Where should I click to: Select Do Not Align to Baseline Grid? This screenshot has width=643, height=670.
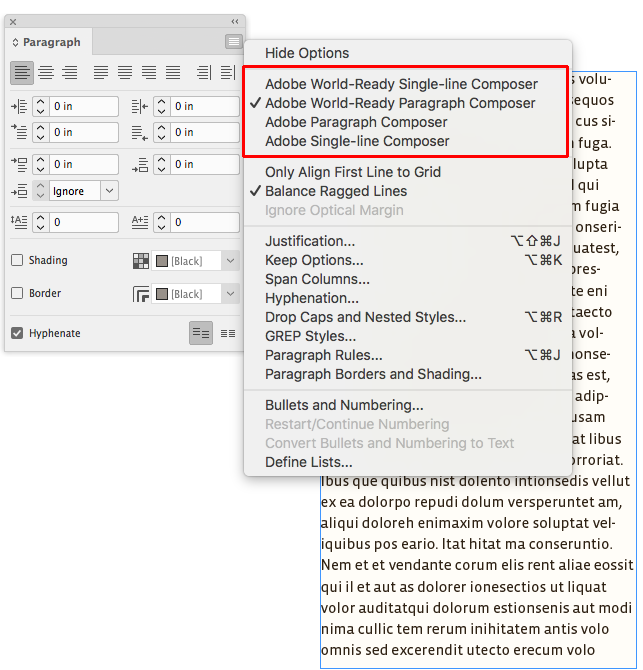pyautogui.click(x=201, y=333)
